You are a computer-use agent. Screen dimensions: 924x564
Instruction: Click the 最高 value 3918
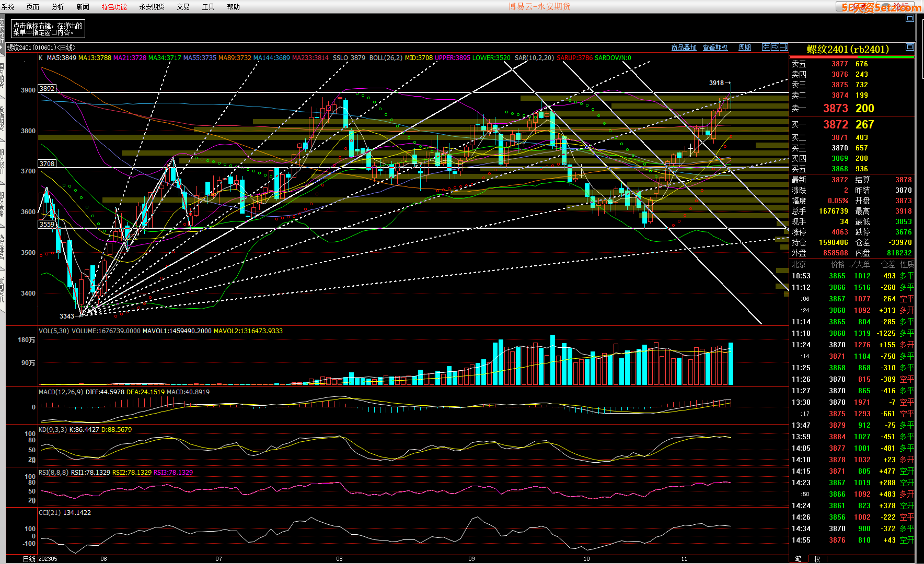pyautogui.click(x=904, y=211)
